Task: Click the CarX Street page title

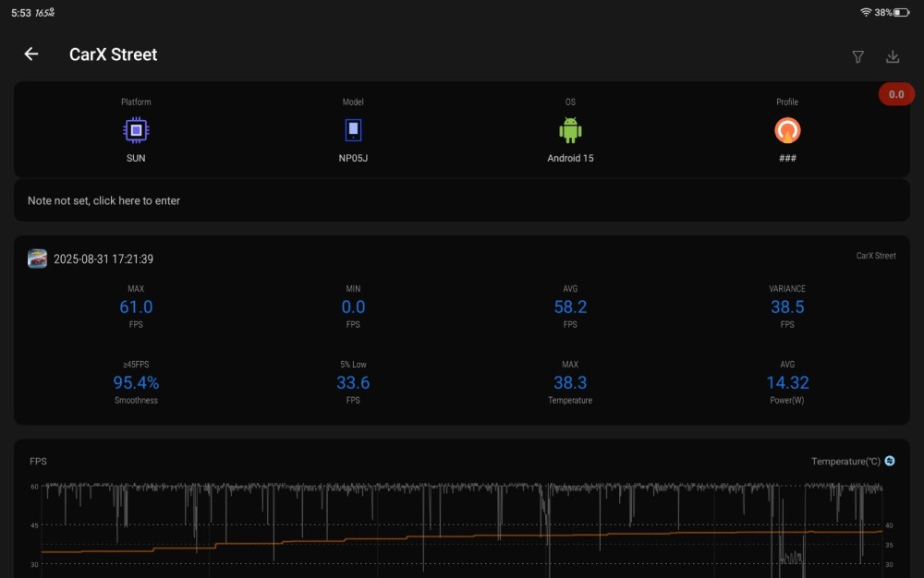Action: tap(113, 54)
